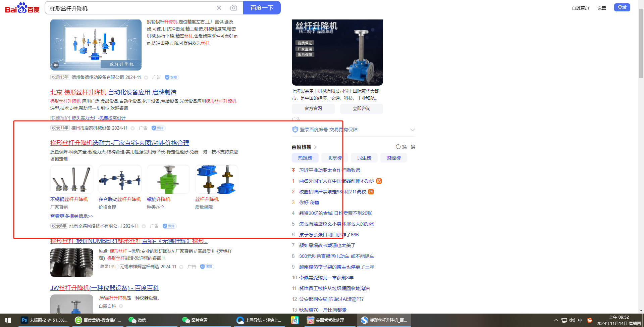Viewport: 644px width, 327px height.
Task: Click the 立即咨询 button
Action: [362, 108]
